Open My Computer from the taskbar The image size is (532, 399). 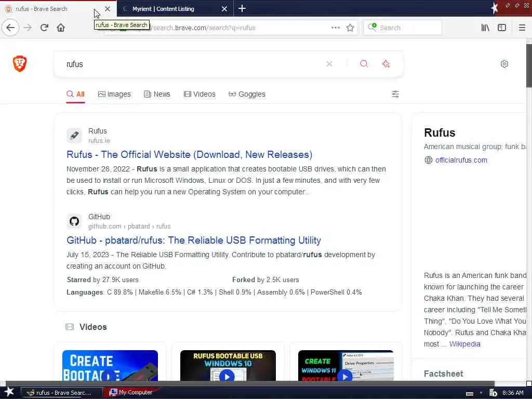tap(130, 393)
